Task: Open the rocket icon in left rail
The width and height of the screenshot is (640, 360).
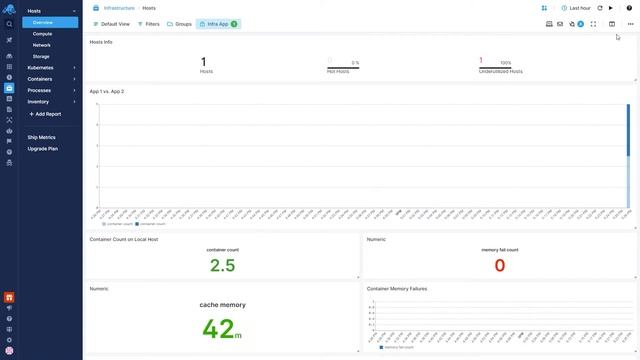Action: click(9, 40)
